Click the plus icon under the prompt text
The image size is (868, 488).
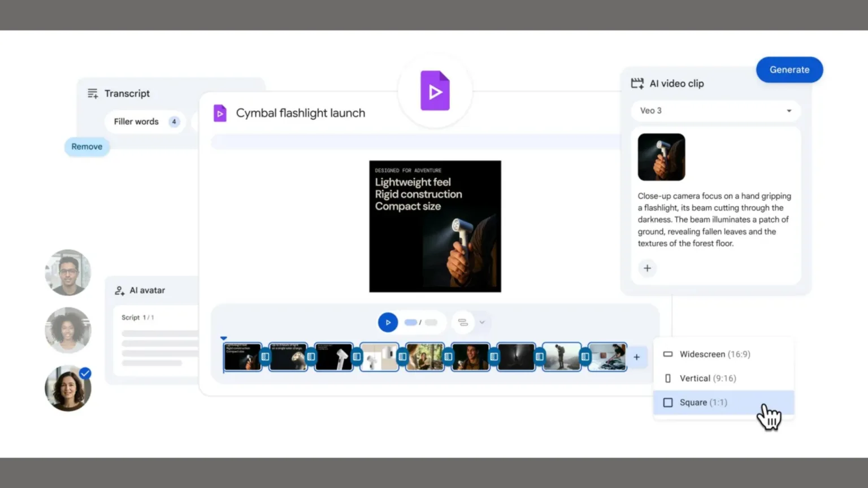pos(648,268)
